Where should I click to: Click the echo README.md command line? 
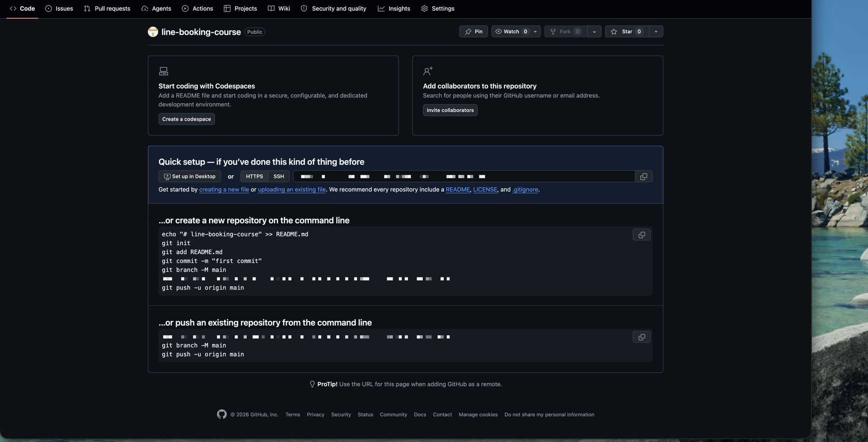point(235,235)
